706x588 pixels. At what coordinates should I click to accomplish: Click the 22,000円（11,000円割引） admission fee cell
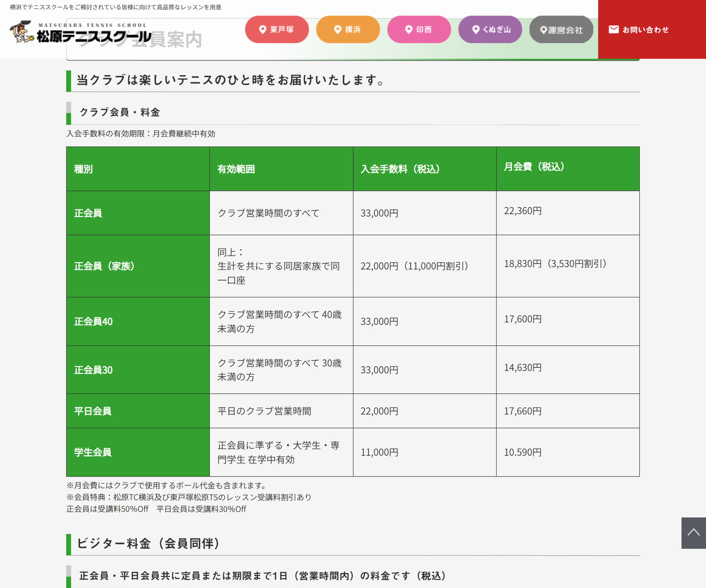(x=425, y=266)
